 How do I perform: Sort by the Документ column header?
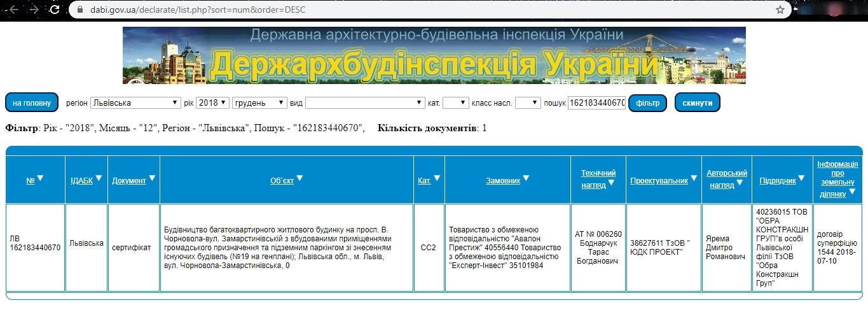point(129,181)
